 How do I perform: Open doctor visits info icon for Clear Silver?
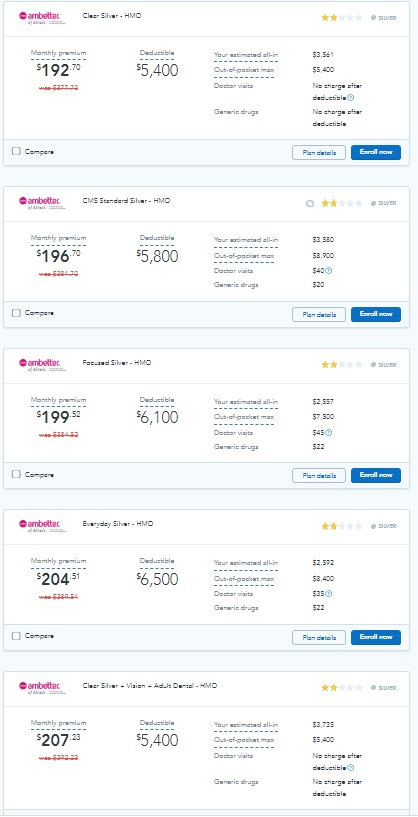click(351, 97)
